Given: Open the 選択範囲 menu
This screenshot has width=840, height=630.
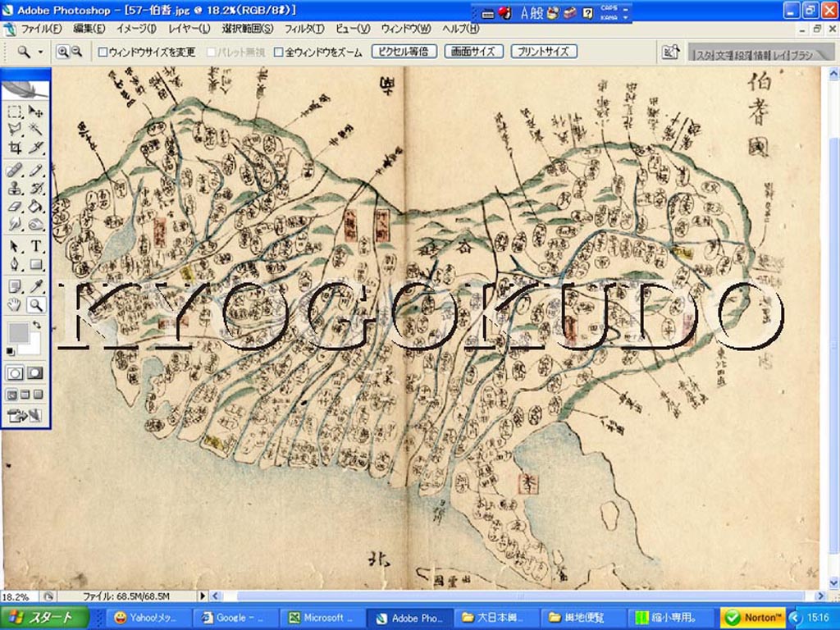Looking at the screenshot, I should 248,29.
